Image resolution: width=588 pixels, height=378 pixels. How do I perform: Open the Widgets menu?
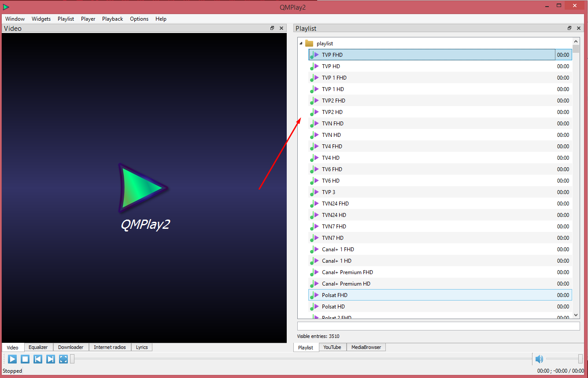point(41,19)
